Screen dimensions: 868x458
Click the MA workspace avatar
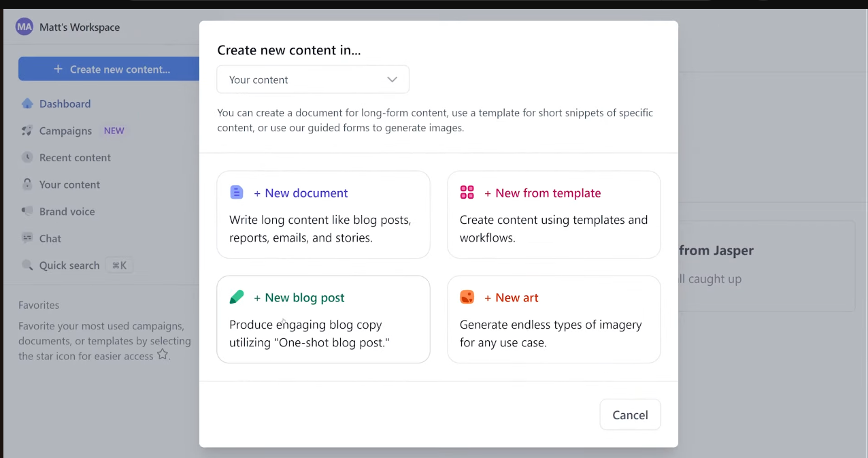24,27
